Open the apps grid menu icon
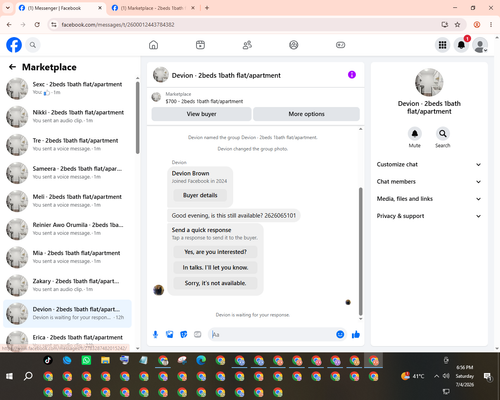This screenshot has width=500, height=400. [442, 45]
